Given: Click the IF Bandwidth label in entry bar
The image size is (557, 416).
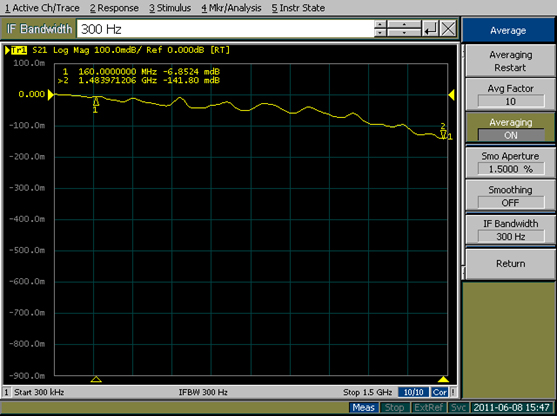Looking at the screenshot, I should [x=39, y=29].
